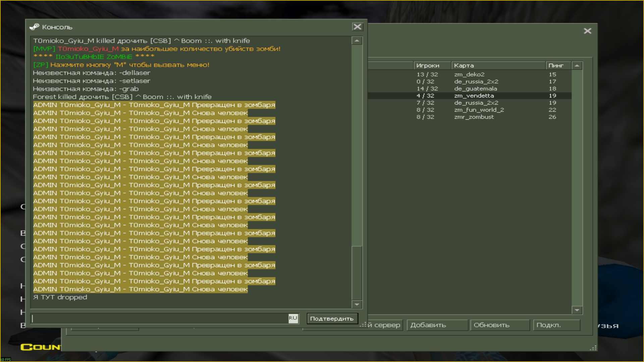
Task: Click the console vertical scrollbar thumb
Action: pyautogui.click(x=357, y=272)
